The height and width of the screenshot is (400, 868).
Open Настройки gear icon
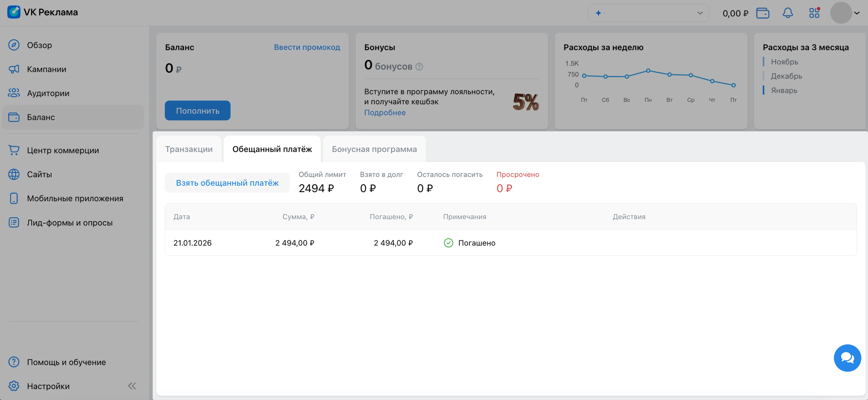click(14, 386)
